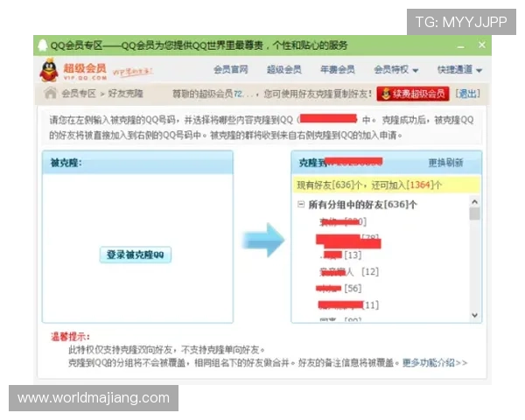Click the yellow 现有好友[636]个 status text
The image size is (525, 420).
pyautogui.click(x=369, y=185)
